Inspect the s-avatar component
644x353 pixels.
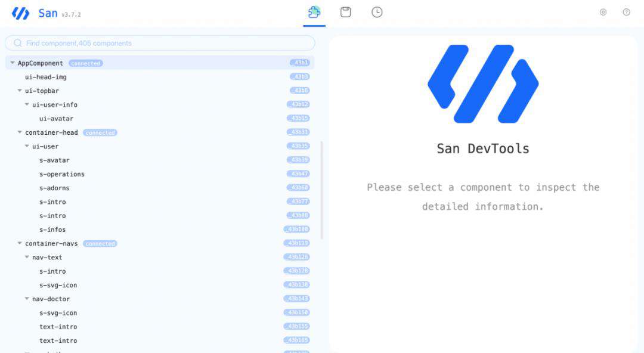click(54, 160)
